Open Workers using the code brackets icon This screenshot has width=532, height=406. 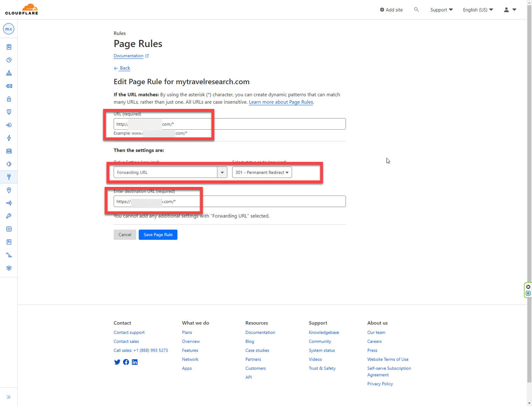tap(9, 164)
